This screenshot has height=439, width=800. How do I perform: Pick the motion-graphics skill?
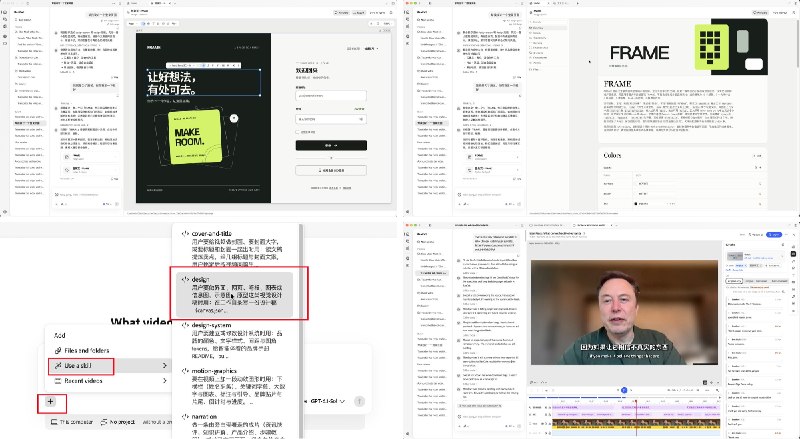click(x=235, y=386)
